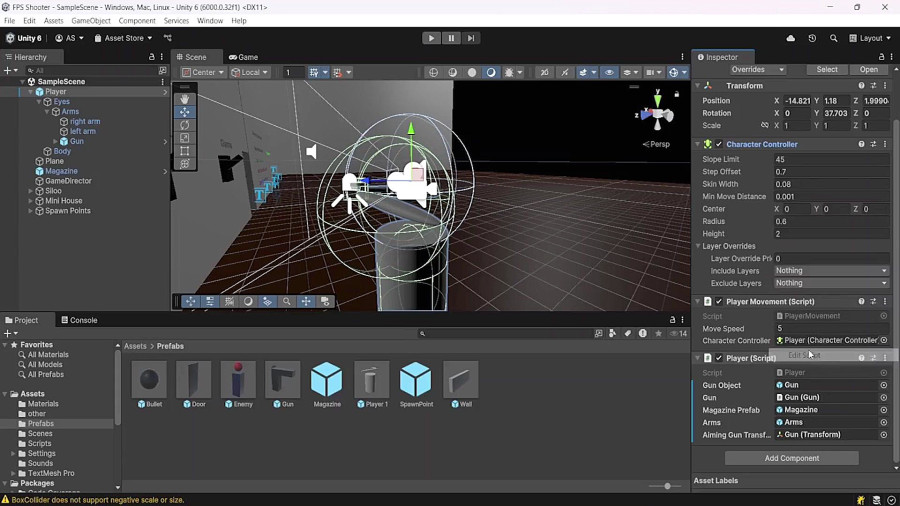Click the global Search magnifier icon

(x=833, y=38)
